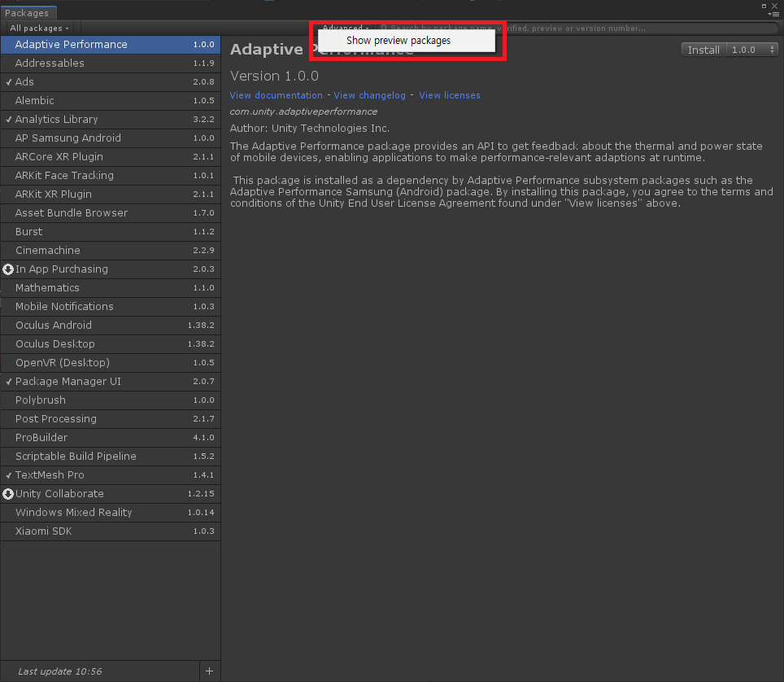Open the View licenses link
The image size is (784, 682).
pyautogui.click(x=450, y=95)
